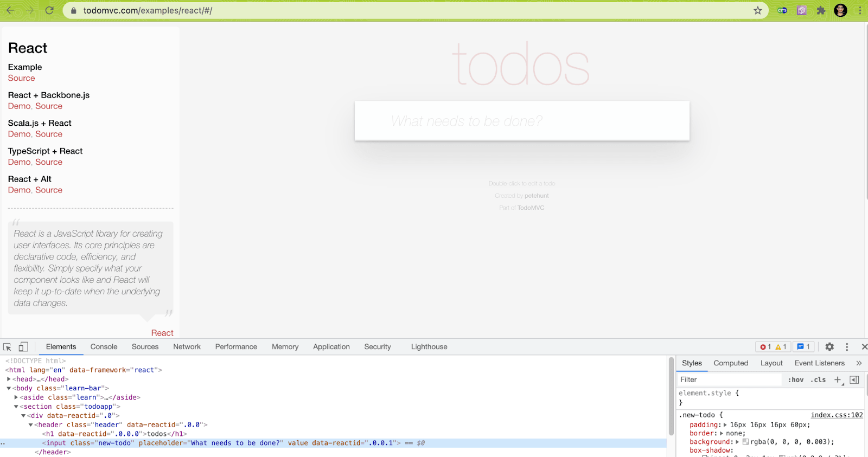Image resolution: width=868 pixels, height=457 pixels.
Task: Follow the petehunt author link
Action: pyautogui.click(x=537, y=196)
